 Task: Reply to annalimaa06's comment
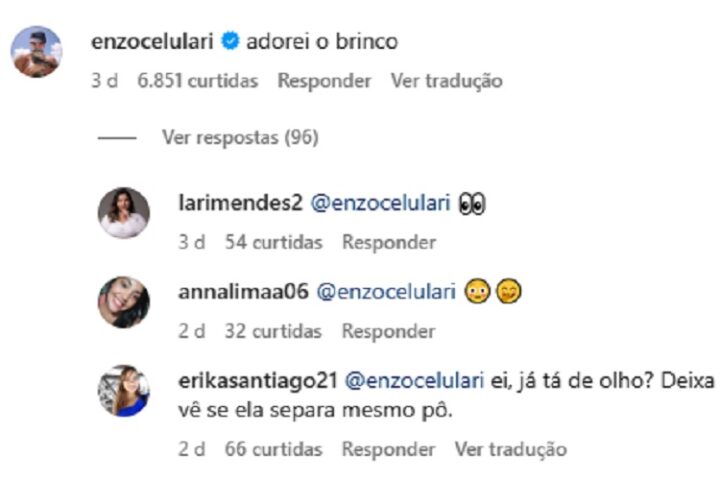[x=389, y=331]
